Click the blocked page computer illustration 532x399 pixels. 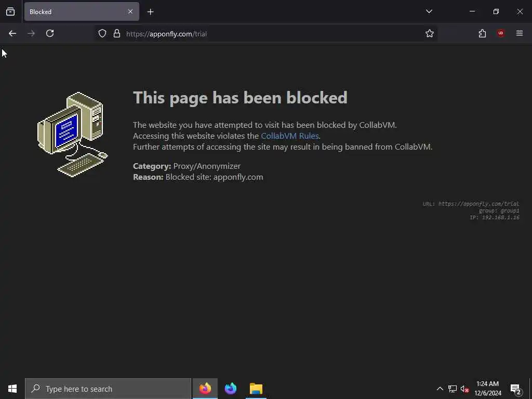[72, 135]
